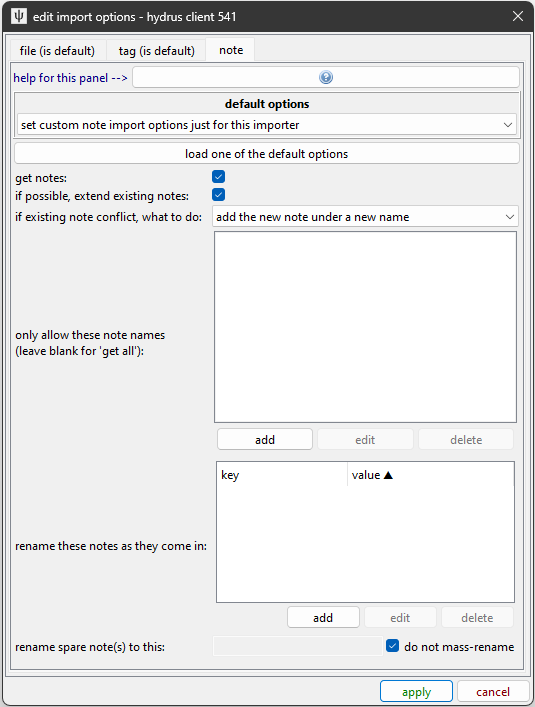Click the key column header
This screenshot has height=707, width=535.
[x=282, y=475]
